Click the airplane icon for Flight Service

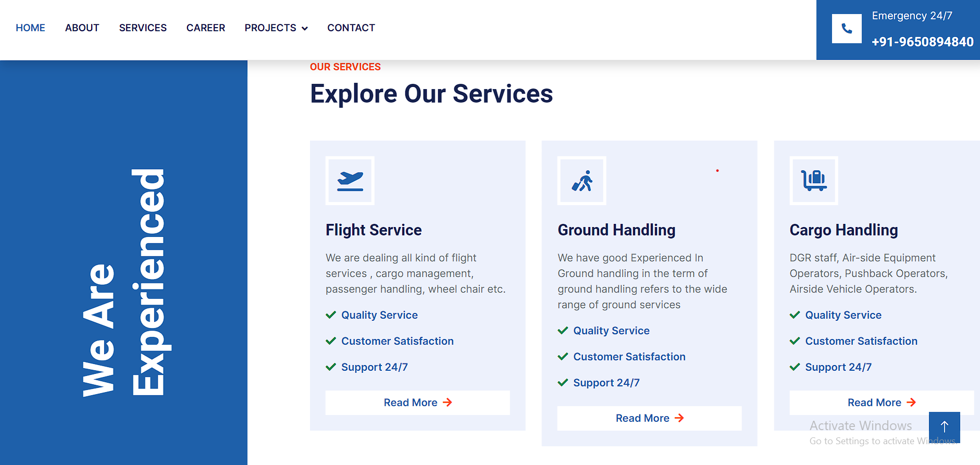350,181
